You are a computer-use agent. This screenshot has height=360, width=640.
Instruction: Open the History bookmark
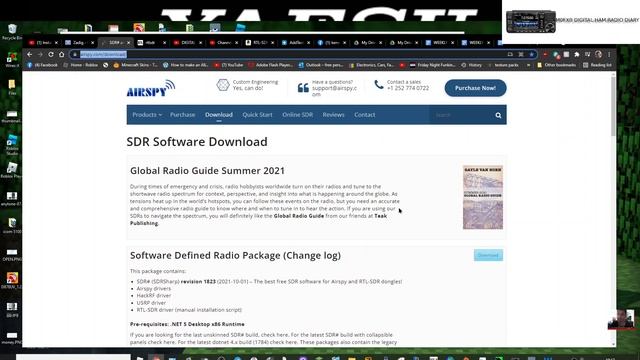click(472, 65)
